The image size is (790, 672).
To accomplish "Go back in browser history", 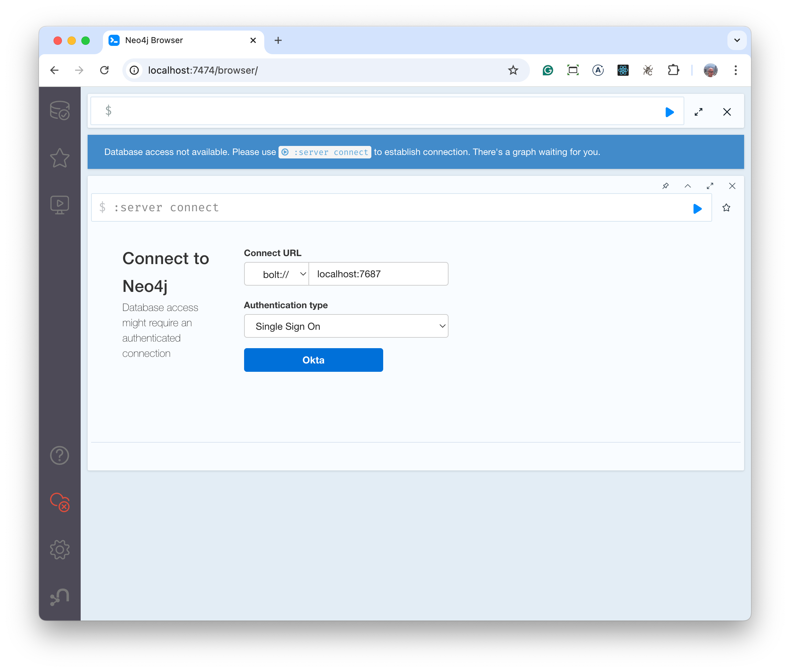I will (x=55, y=70).
